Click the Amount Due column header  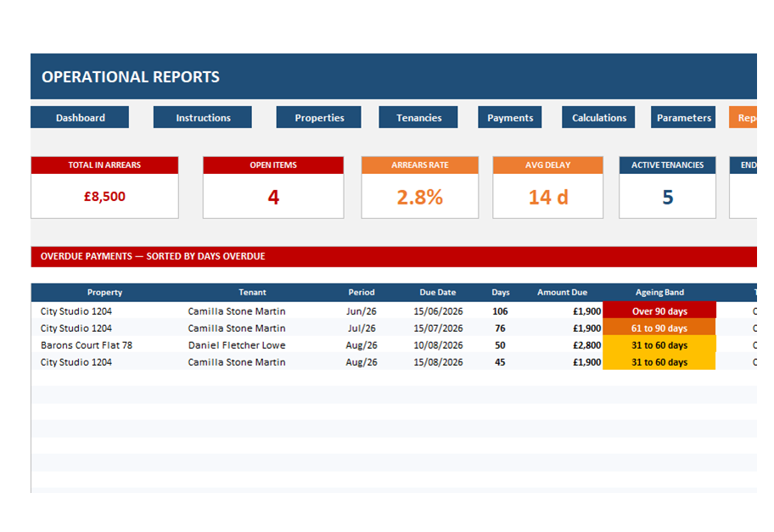(562, 292)
